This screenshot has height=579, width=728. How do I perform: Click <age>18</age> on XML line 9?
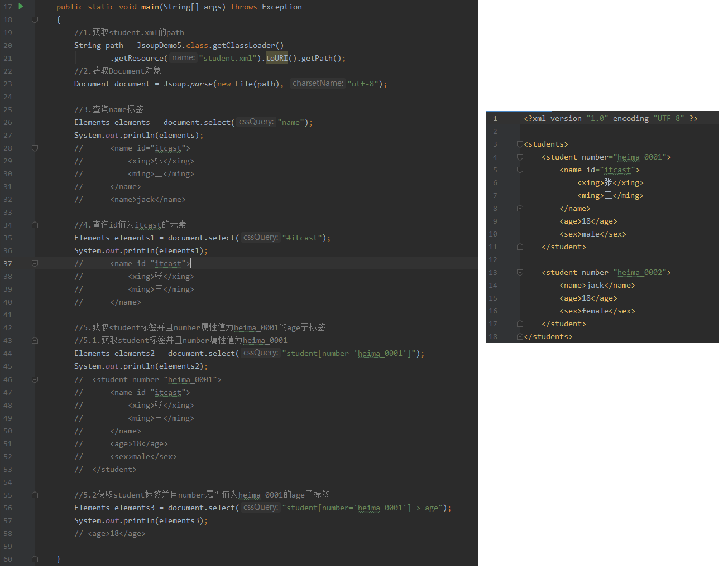click(588, 221)
